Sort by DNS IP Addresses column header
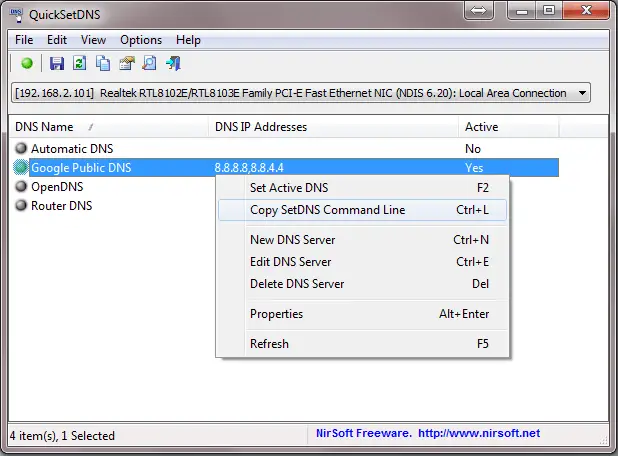618x456 pixels. [333, 127]
